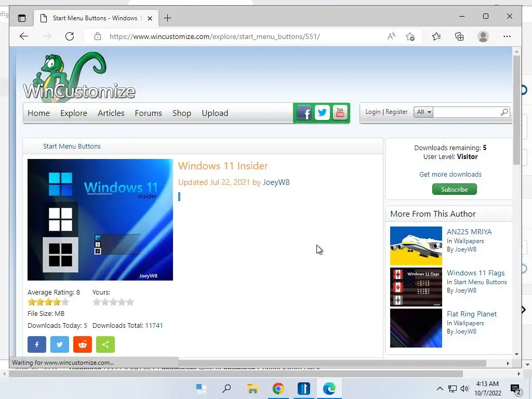Open WinCustomize Facebook page icon
This screenshot has height=399, width=532.
point(303,113)
